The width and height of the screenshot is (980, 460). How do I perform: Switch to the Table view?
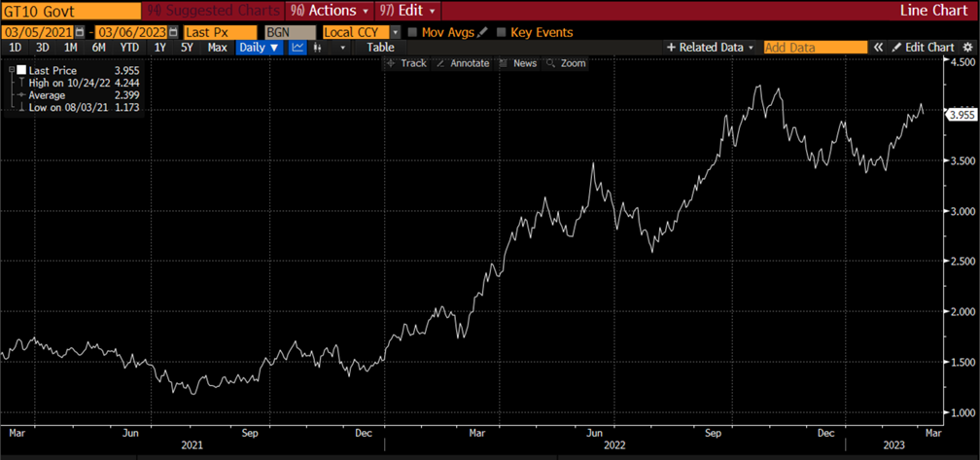tap(381, 47)
